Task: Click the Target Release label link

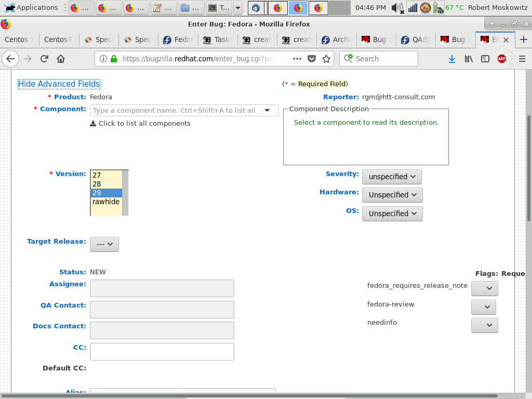Action: [56, 242]
